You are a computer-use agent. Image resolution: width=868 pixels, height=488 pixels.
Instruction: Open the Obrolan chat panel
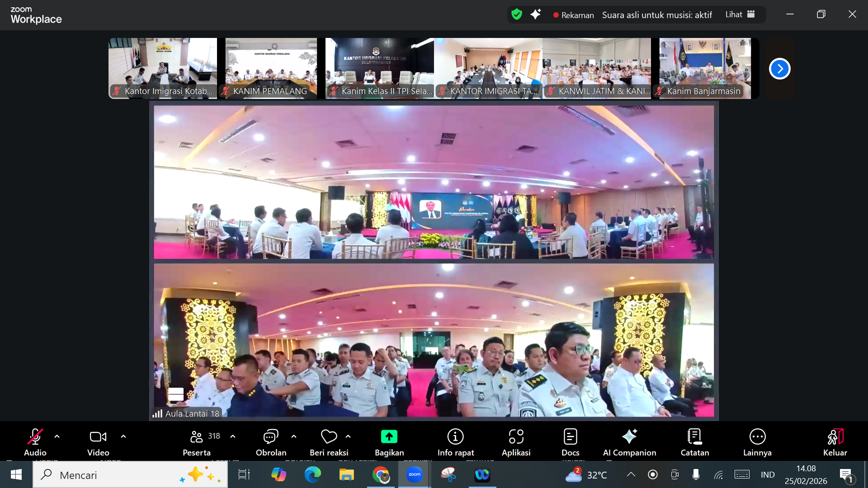(271, 442)
